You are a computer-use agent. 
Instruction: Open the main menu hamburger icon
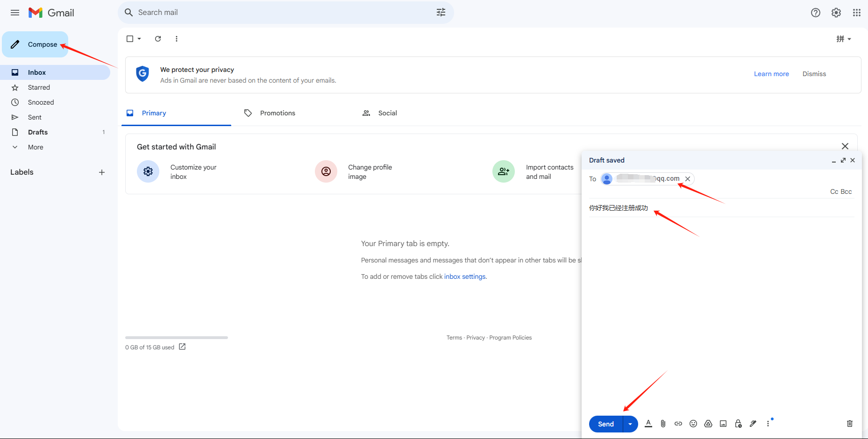click(15, 13)
